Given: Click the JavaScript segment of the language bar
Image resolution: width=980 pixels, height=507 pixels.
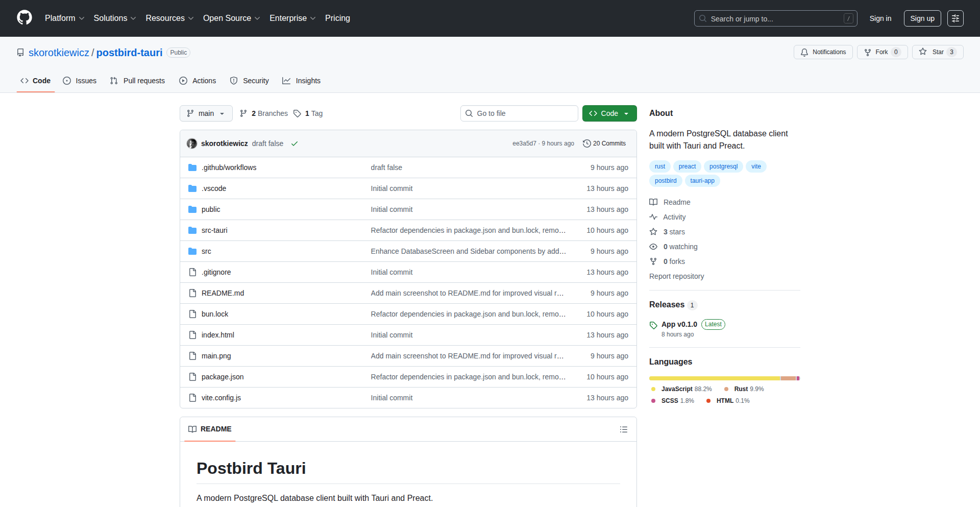Looking at the screenshot, I should (x=715, y=378).
